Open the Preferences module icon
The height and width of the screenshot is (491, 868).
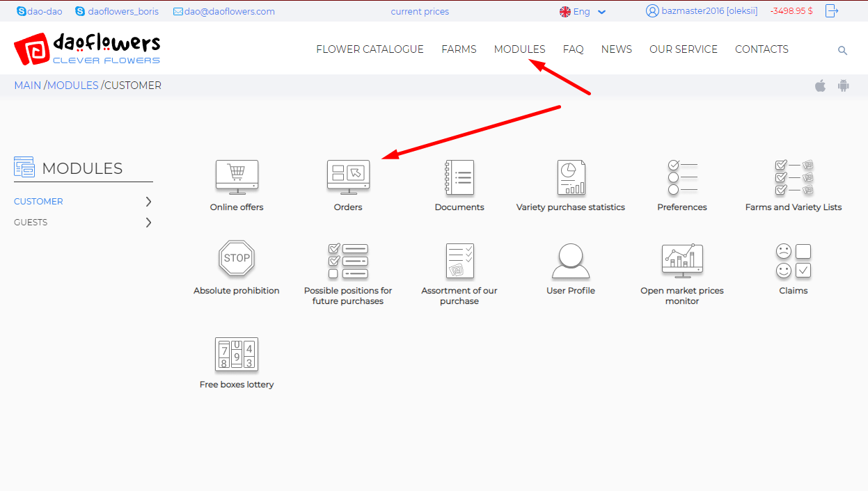pyautogui.click(x=682, y=178)
